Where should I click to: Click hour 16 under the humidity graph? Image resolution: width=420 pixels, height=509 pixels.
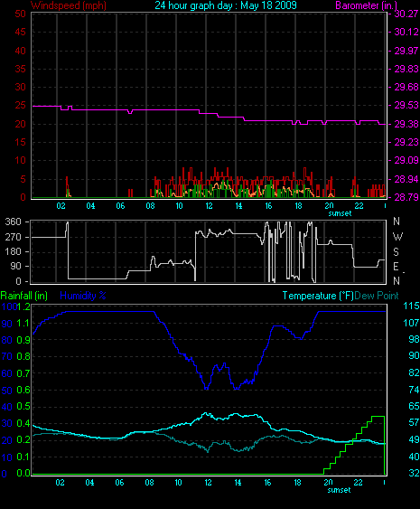[267, 483]
